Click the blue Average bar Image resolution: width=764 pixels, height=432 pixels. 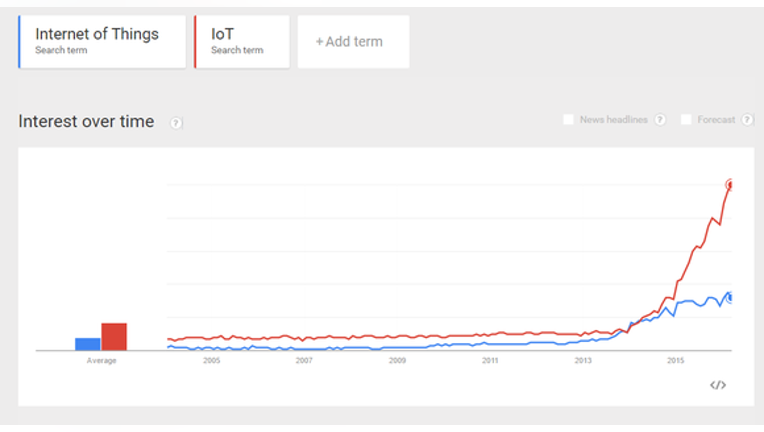[x=88, y=344]
